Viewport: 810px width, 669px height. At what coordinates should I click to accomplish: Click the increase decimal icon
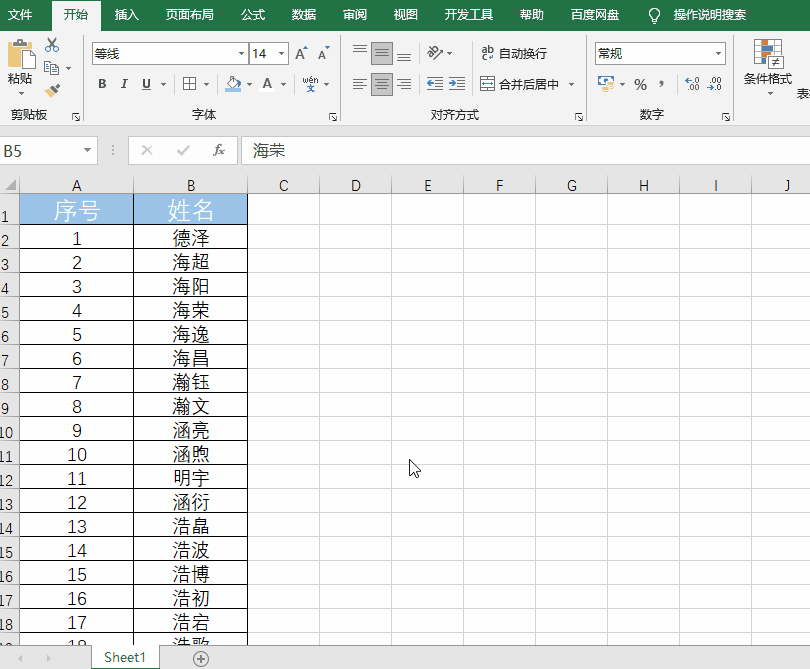click(x=692, y=84)
